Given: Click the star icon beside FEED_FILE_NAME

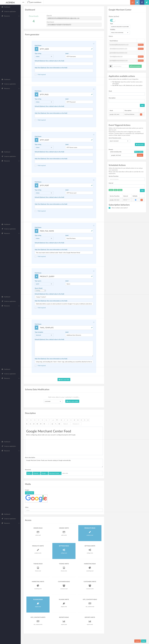Looking at the screenshot, I should pos(36,231).
